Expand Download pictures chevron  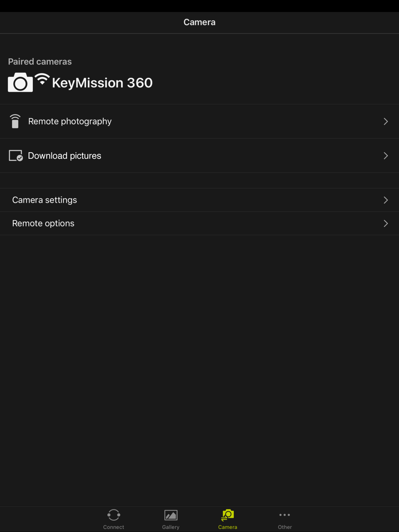(x=386, y=156)
